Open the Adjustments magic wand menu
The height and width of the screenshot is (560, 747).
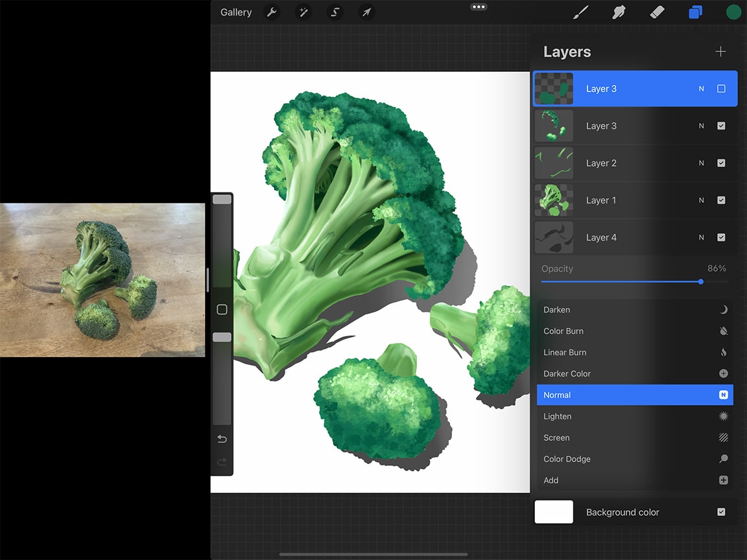[303, 12]
